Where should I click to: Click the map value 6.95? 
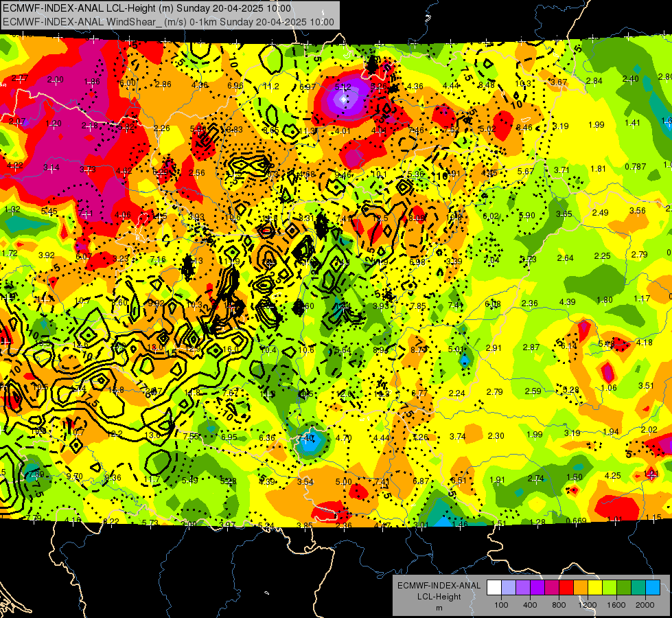click(229, 437)
